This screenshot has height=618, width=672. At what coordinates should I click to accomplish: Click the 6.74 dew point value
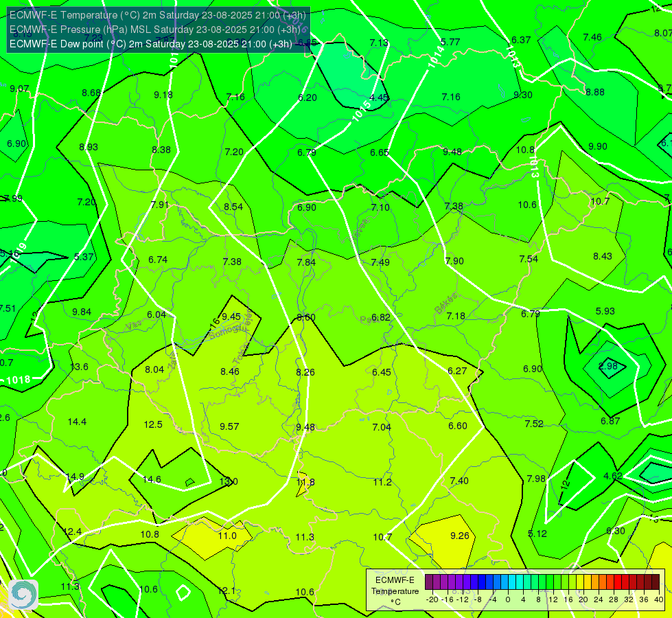pos(158,260)
